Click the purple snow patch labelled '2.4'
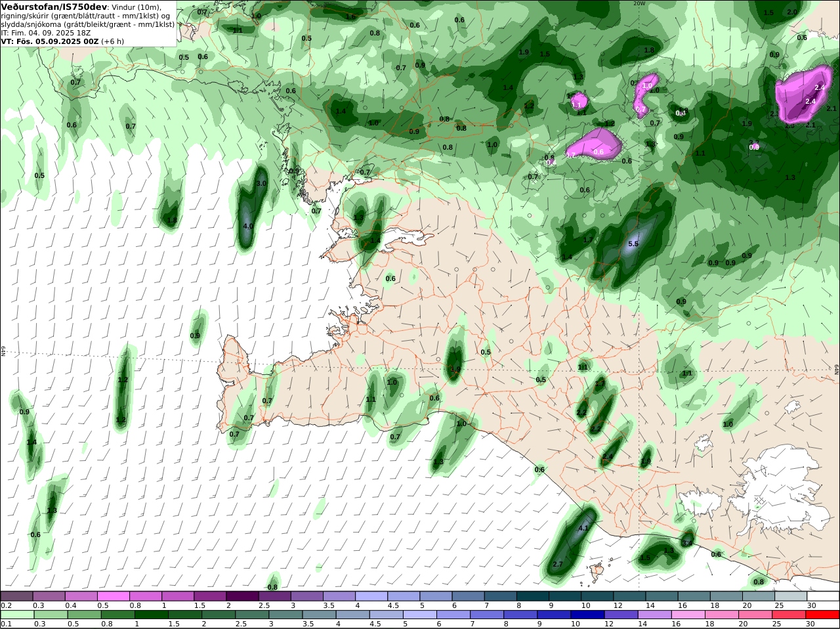 click(804, 95)
